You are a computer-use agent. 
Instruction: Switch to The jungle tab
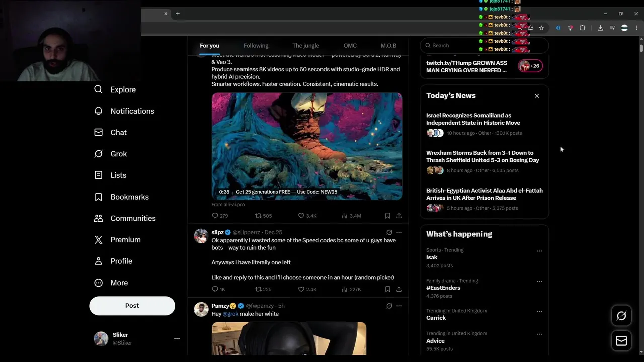(x=306, y=46)
